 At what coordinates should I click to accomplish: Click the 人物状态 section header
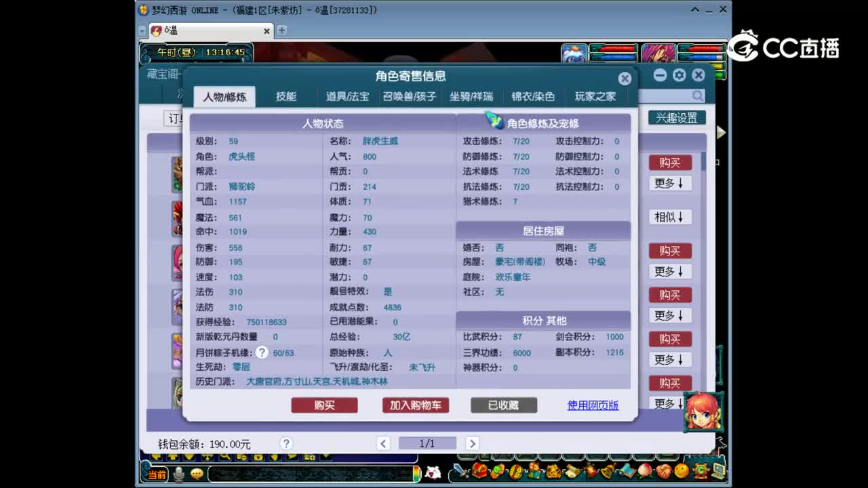tap(323, 123)
